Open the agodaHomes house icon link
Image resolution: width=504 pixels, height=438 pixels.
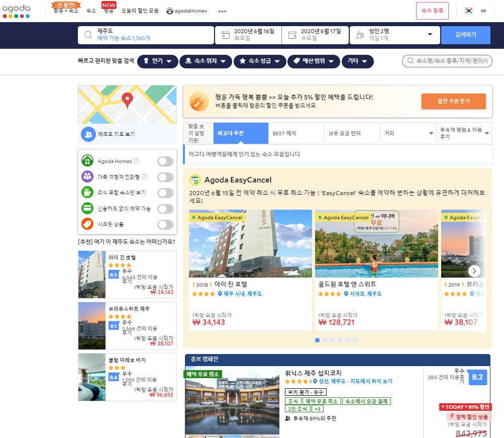pos(170,11)
